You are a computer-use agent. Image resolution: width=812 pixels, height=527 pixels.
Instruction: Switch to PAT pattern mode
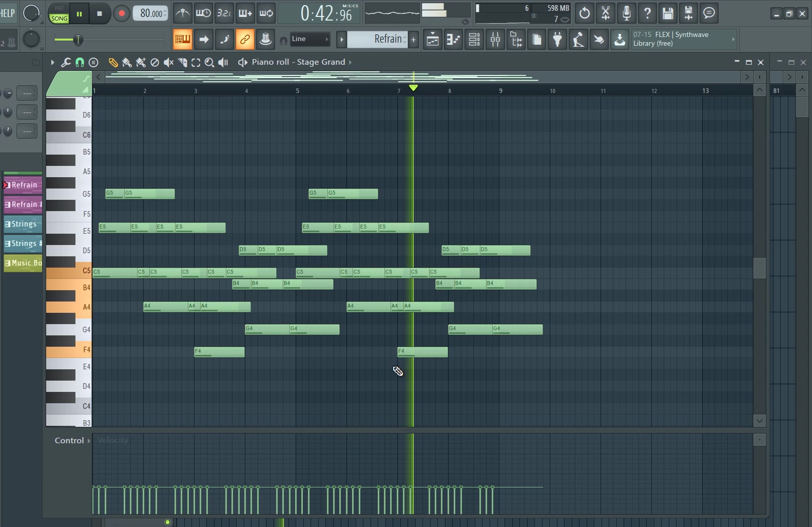point(59,9)
